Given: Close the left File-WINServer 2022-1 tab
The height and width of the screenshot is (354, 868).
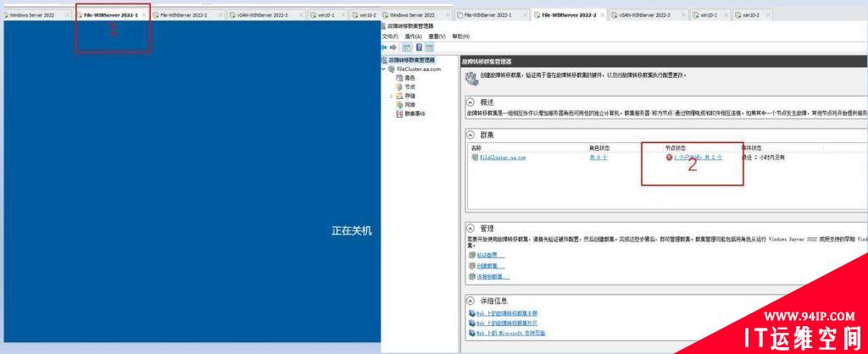Looking at the screenshot, I should (x=144, y=15).
